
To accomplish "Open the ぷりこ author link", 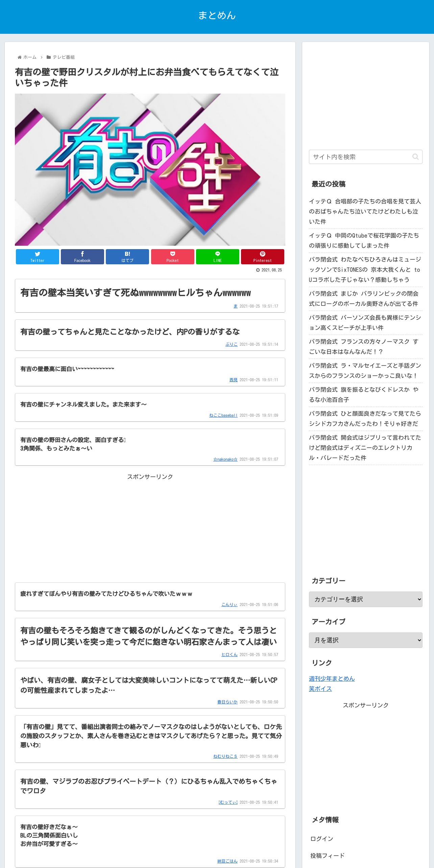I will (x=232, y=344).
